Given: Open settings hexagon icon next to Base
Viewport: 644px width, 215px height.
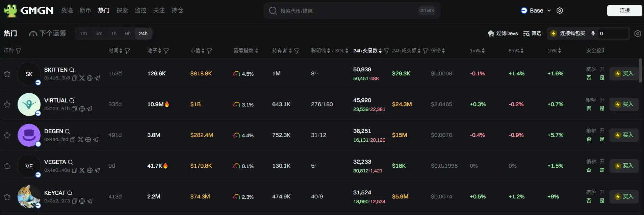Looking at the screenshot, I should point(560,10).
